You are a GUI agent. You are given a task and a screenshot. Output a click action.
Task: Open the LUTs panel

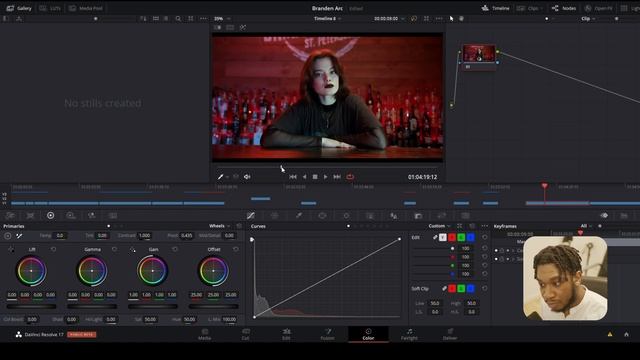tap(49, 8)
